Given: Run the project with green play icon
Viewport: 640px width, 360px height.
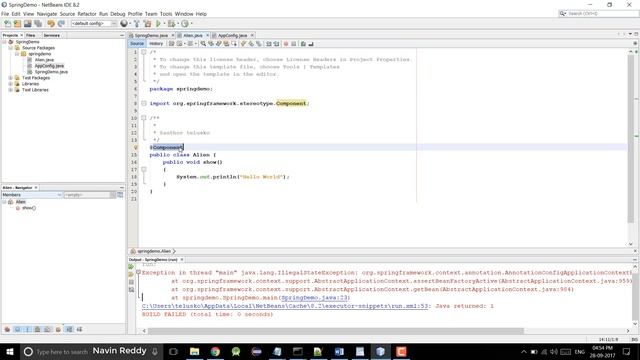Looking at the screenshot, I should tap(158, 24).
